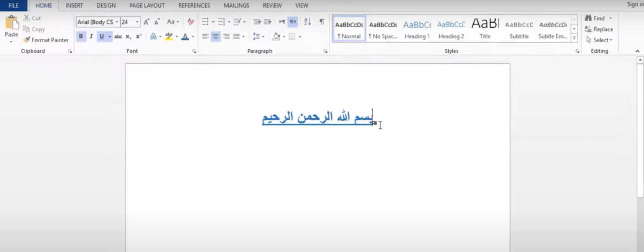
Task: Expand underline style options arrow
Action: (x=110, y=36)
